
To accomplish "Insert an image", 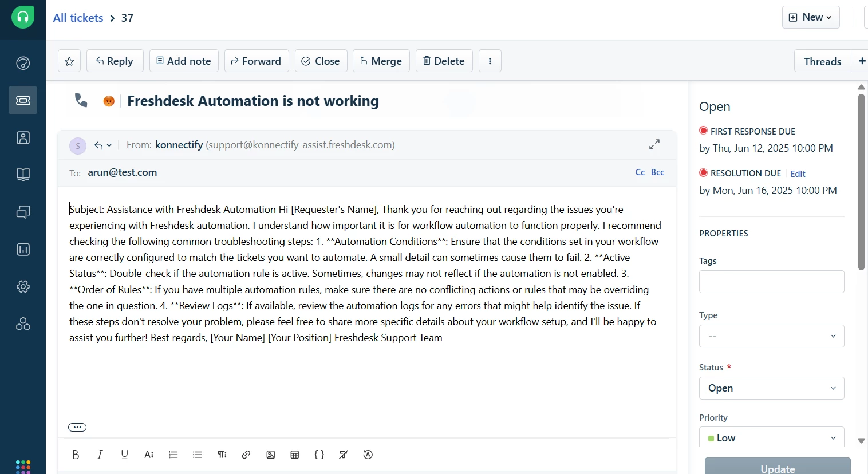I will coord(271,455).
